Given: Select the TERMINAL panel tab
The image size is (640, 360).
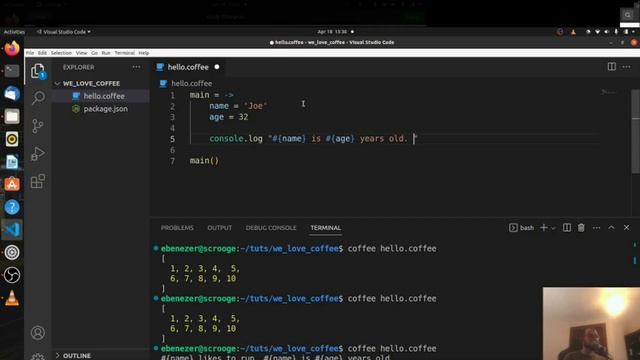Looking at the screenshot, I should [x=325, y=228].
